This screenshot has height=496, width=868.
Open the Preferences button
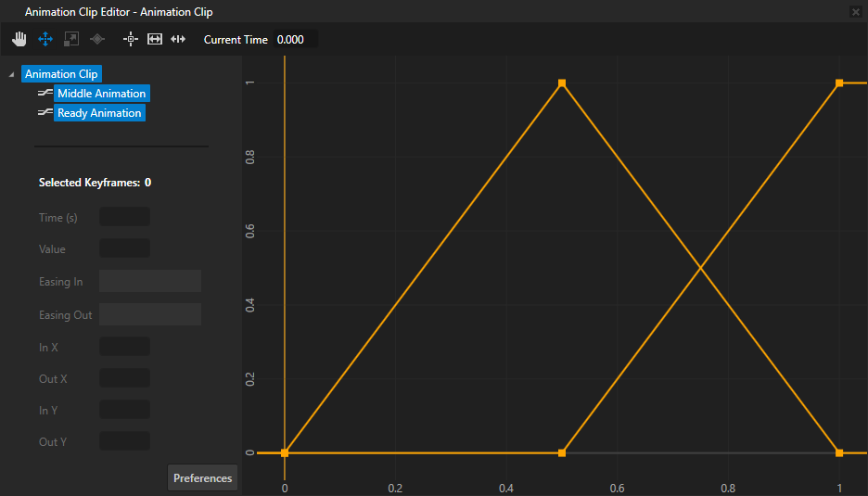pyautogui.click(x=203, y=478)
